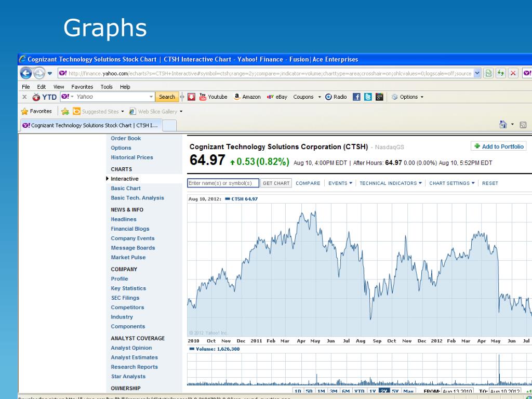Image resolution: width=532 pixels, height=399 pixels.
Task: Open the Yahoo search provider dropdown
Action: (x=68, y=97)
